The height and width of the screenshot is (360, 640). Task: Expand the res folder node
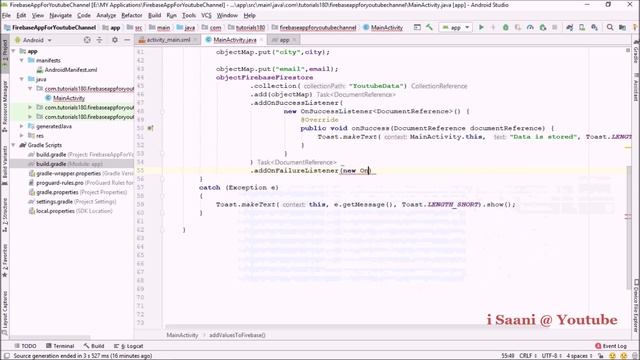point(22,136)
